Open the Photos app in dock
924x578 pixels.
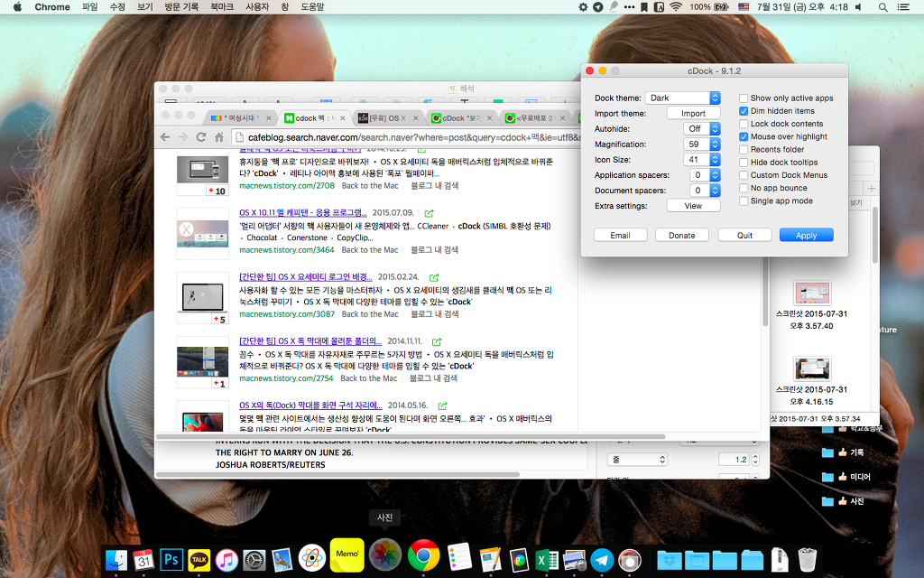(385, 555)
